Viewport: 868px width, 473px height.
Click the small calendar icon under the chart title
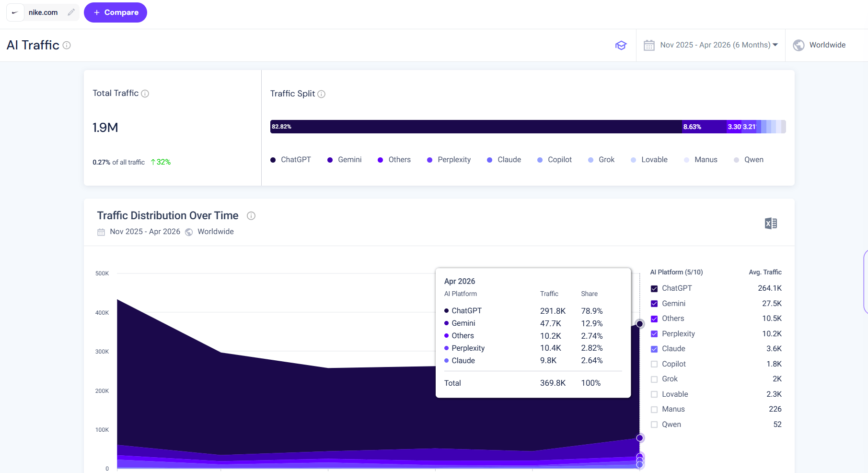(101, 232)
